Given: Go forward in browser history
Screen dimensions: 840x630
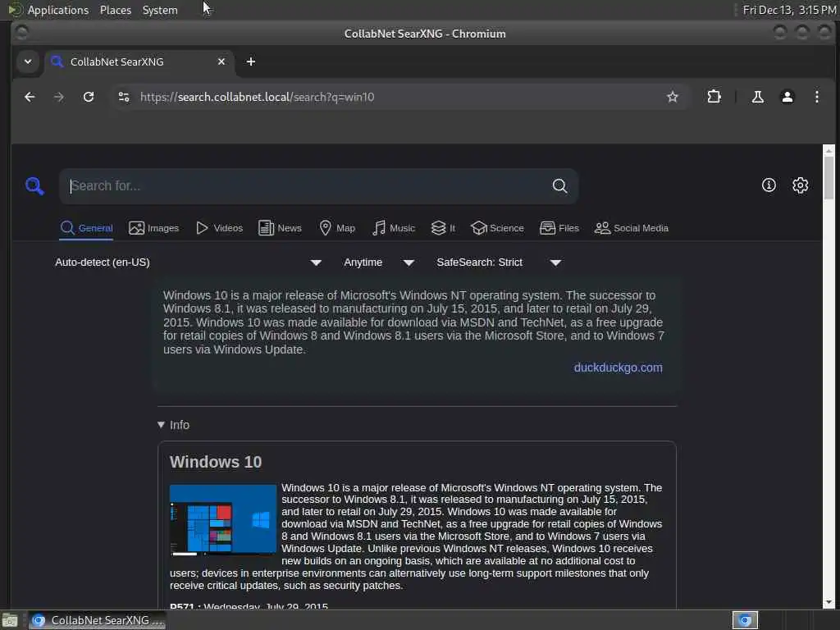Looking at the screenshot, I should (x=59, y=97).
